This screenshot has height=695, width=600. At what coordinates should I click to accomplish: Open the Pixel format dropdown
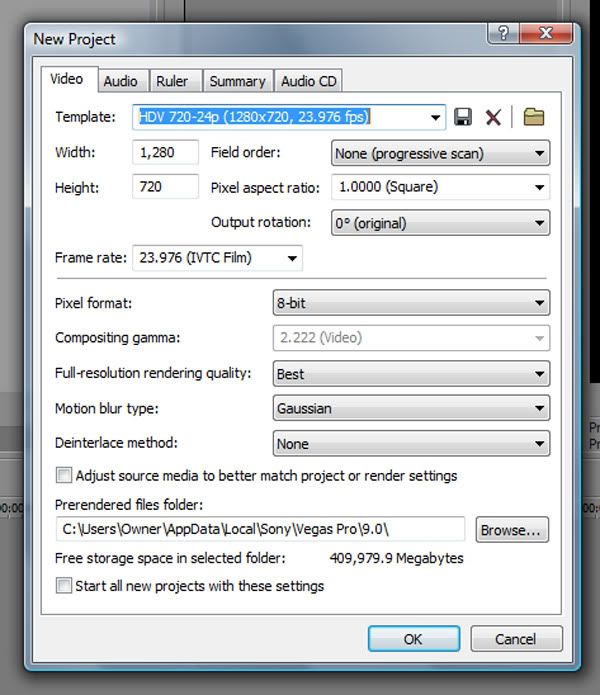(411, 303)
